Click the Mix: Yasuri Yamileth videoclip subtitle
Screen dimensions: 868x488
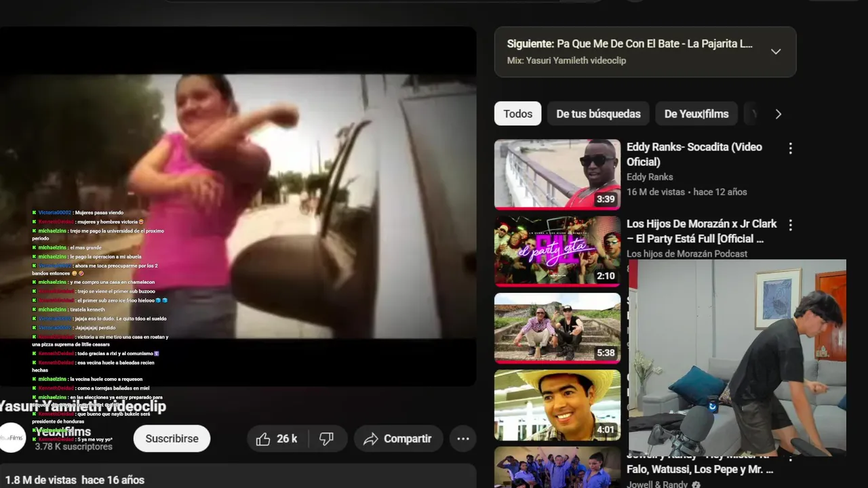click(x=566, y=60)
